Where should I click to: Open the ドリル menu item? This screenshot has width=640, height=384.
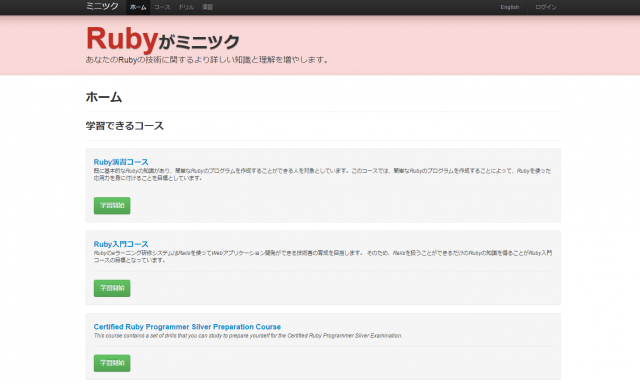pos(186,7)
